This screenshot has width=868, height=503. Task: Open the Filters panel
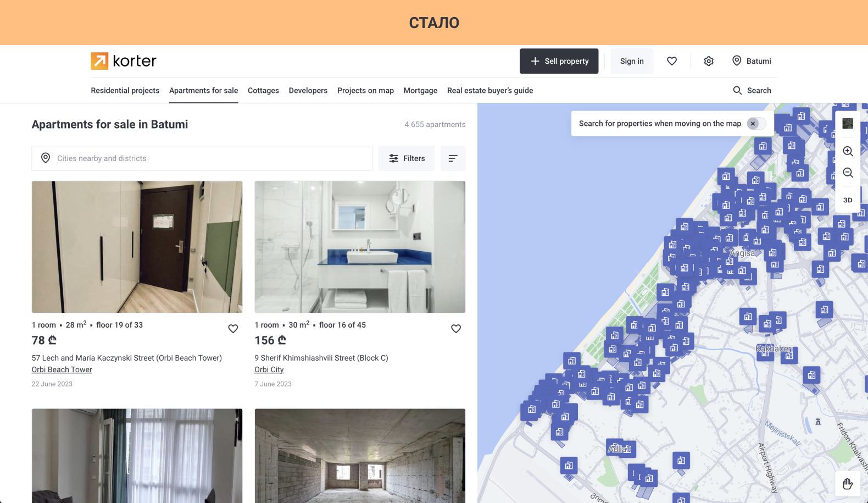point(407,158)
